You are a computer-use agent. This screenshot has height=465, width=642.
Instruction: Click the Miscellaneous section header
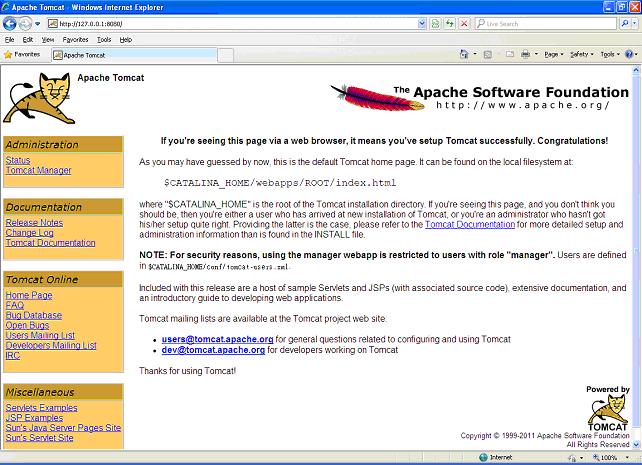pos(63,392)
